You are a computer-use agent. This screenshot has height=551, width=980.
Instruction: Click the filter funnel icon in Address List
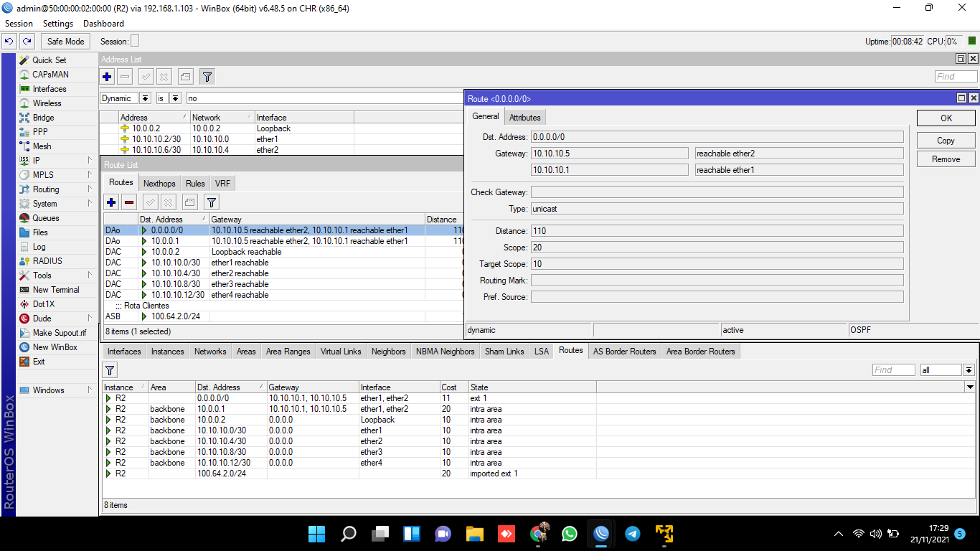click(x=207, y=77)
